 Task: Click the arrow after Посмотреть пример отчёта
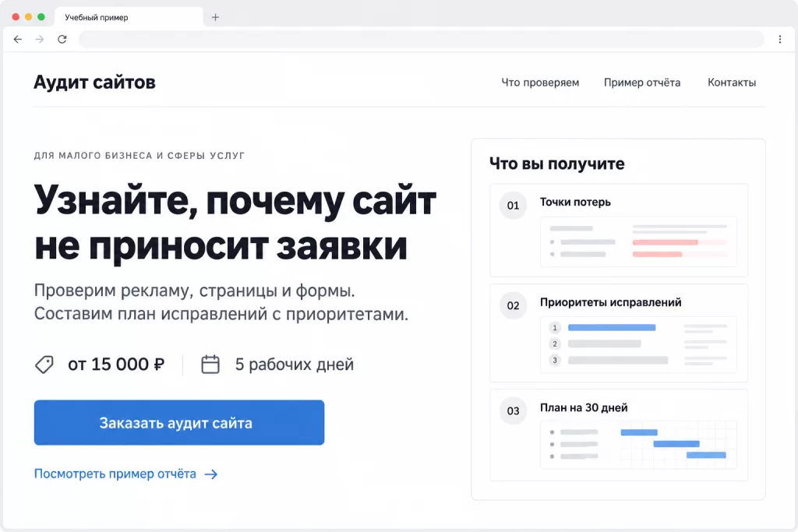[x=210, y=474]
